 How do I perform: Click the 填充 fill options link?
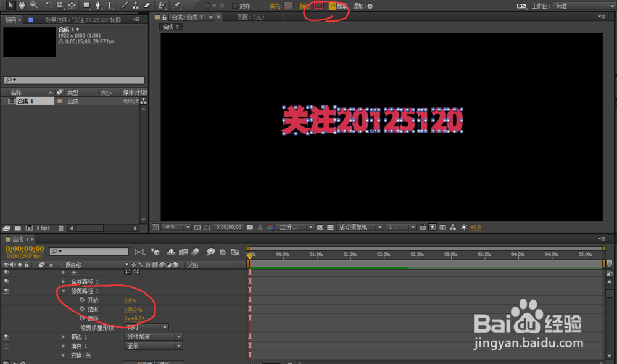click(275, 6)
